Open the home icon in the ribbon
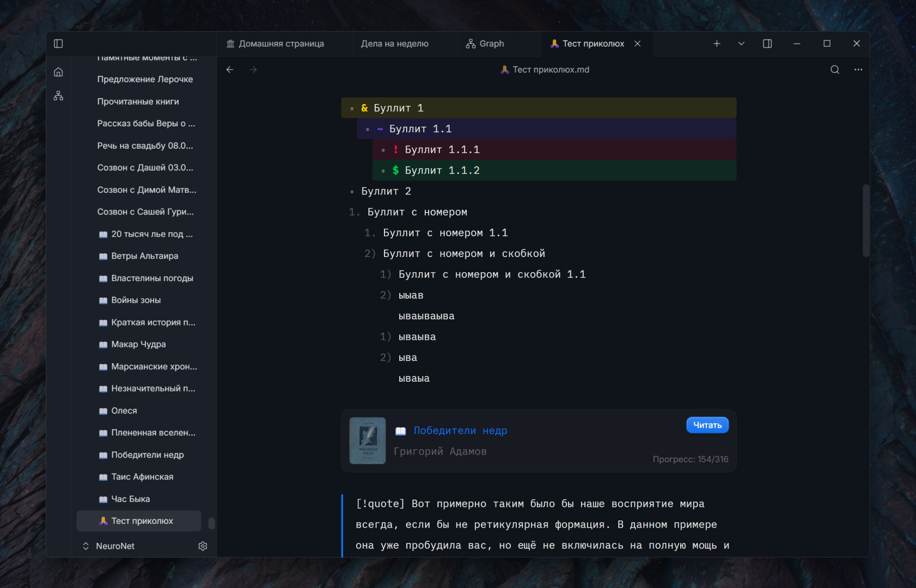Image resolution: width=916 pixels, height=588 pixels. pyautogui.click(x=58, y=72)
